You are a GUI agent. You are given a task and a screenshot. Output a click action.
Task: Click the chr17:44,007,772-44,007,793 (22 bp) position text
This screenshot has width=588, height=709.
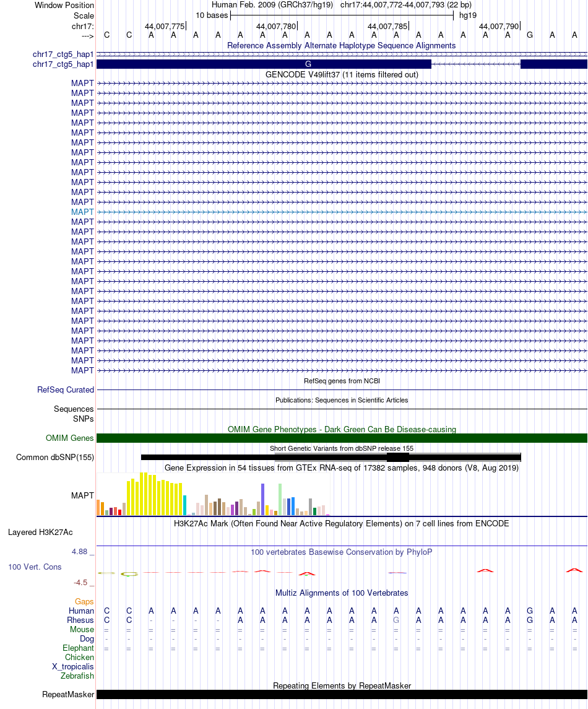pos(406,5)
